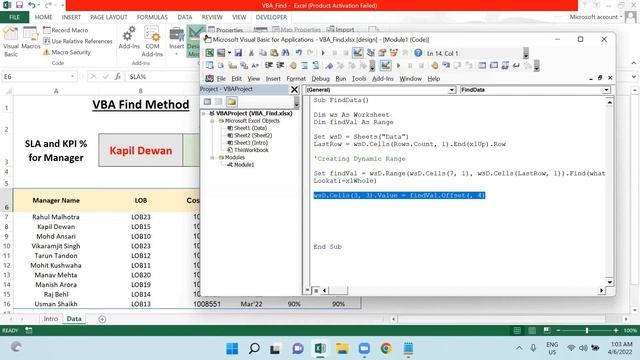
Task: Click the Indent icon in Edit toolbar
Action: click(x=268, y=65)
